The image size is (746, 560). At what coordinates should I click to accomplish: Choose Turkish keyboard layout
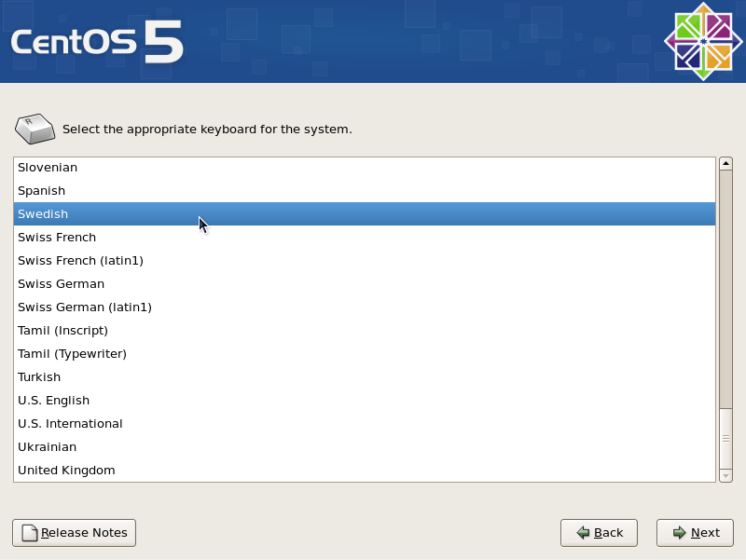pyautogui.click(x=365, y=377)
